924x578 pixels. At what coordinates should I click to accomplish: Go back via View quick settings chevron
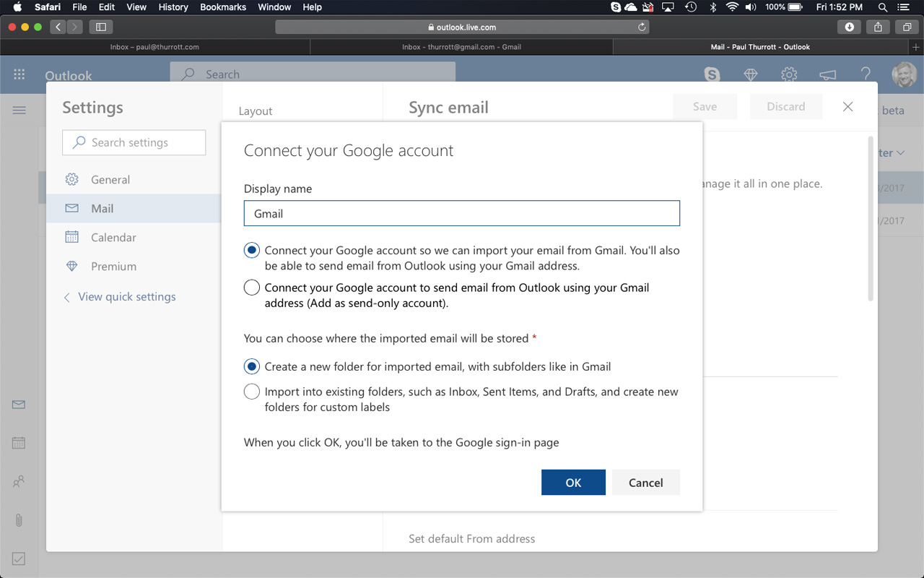point(67,297)
